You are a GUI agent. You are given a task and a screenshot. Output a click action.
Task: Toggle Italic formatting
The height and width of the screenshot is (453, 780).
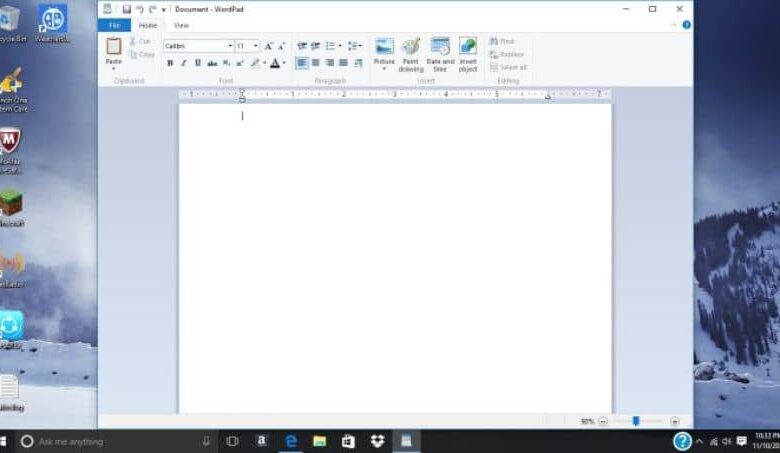pyautogui.click(x=184, y=63)
